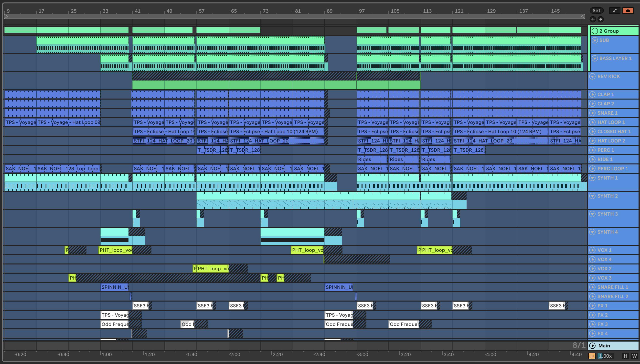This screenshot has width=640, height=364.
Task: Unfold the FX 4 track
Action: (x=592, y=334)
